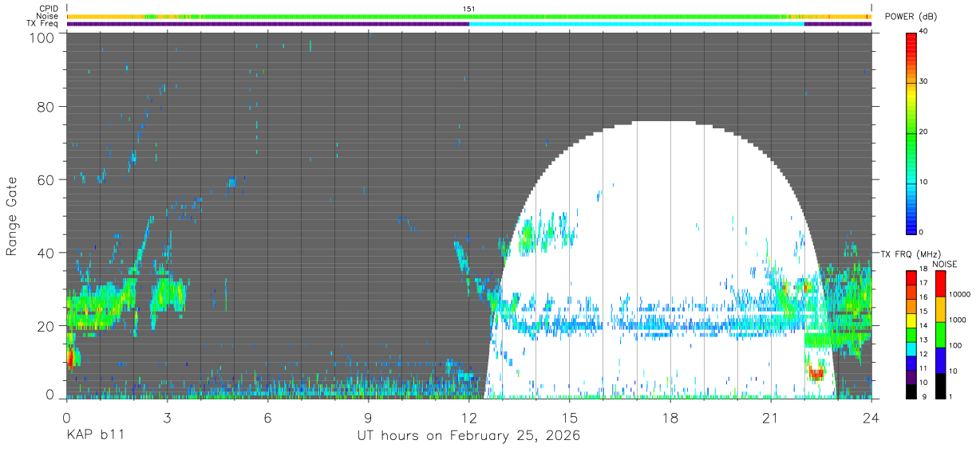Click the Noise row label at top left

click(47, 16)
